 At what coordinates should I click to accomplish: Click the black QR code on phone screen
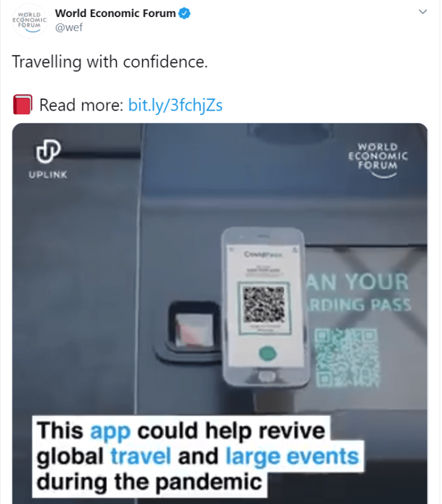coord(264,304)
